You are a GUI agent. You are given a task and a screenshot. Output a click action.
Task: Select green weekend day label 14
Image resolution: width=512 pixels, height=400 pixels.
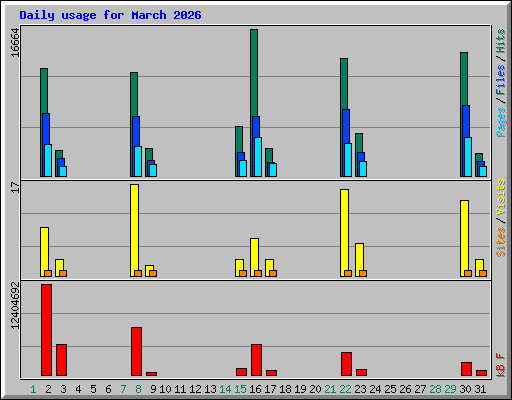pos(225,389)
